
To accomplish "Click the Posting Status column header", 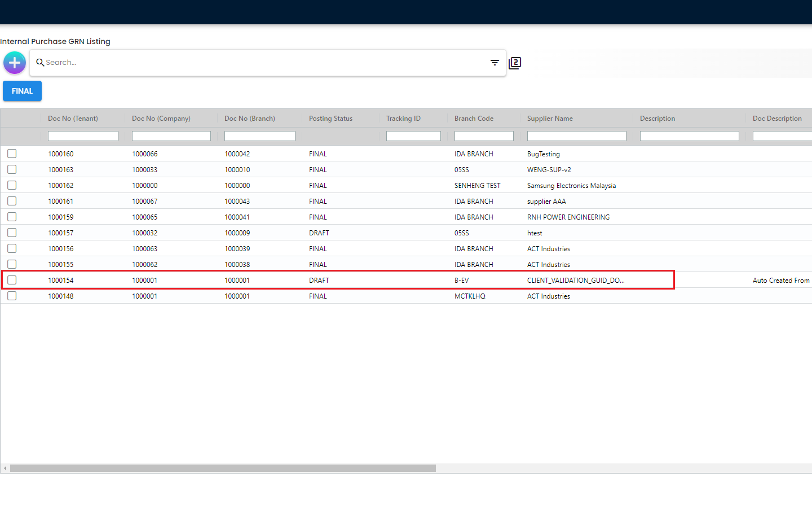I will click(x=330, y=119).
